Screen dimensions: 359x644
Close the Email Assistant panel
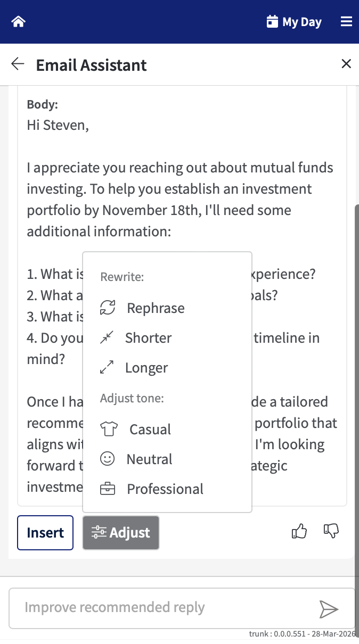pos(346,64)
